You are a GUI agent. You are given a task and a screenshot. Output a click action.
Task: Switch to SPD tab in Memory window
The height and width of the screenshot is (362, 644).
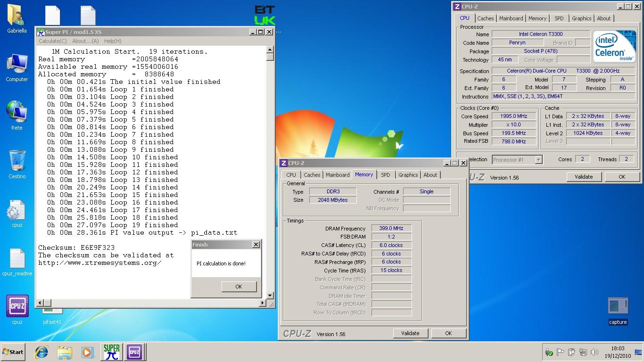pos(386,175)
